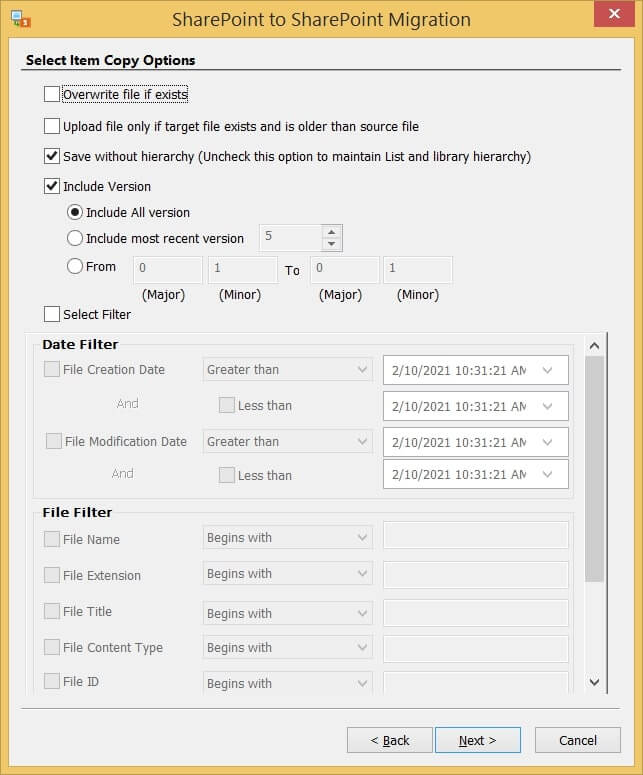The width and height of the screenshot is (643, 775).
Task: Proceed with the Next button
Action: [477, 740]
